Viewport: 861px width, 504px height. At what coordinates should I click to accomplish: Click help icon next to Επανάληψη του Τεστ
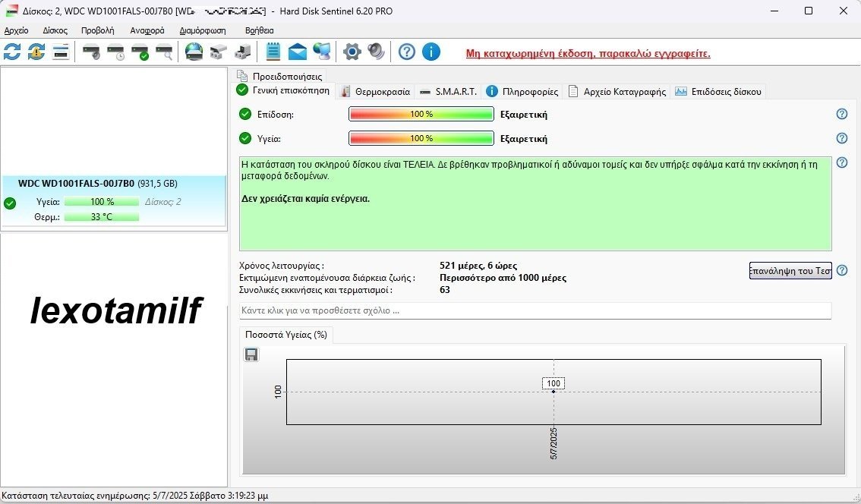pyautogui.click(x=842, y=271)
